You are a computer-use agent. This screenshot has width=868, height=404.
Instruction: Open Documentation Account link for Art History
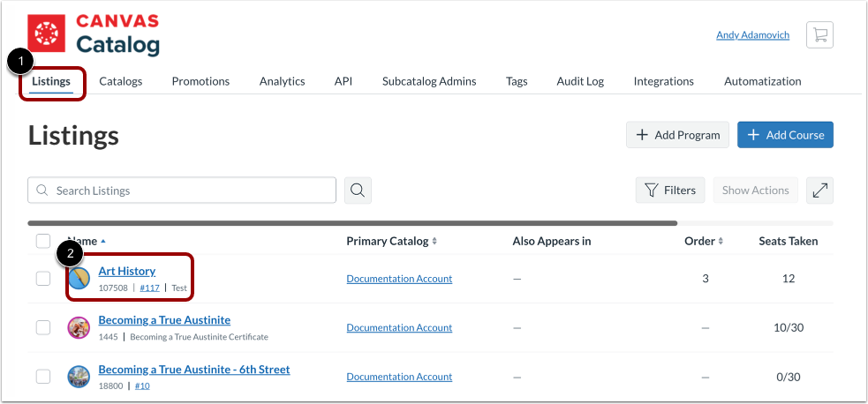tap(399, 279)
